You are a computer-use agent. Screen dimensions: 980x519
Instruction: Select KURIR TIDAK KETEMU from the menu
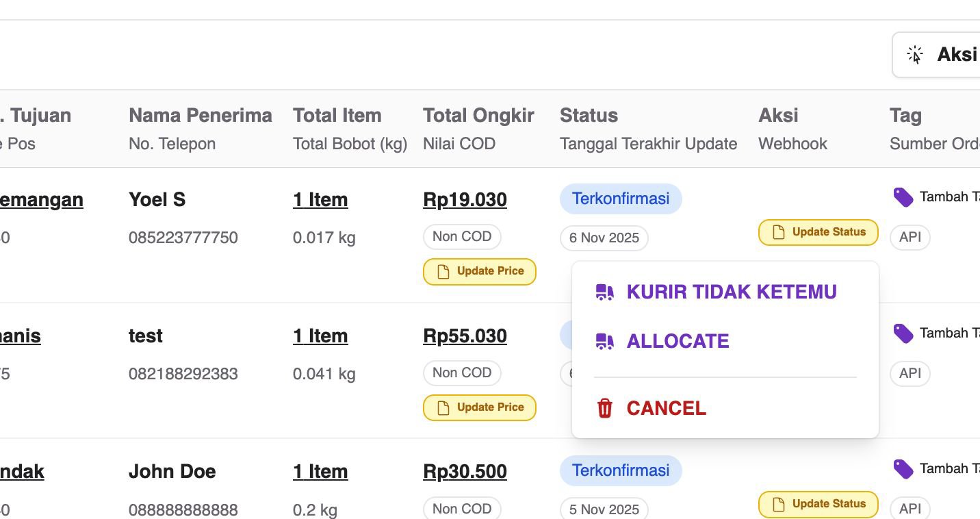coord(731,292)
